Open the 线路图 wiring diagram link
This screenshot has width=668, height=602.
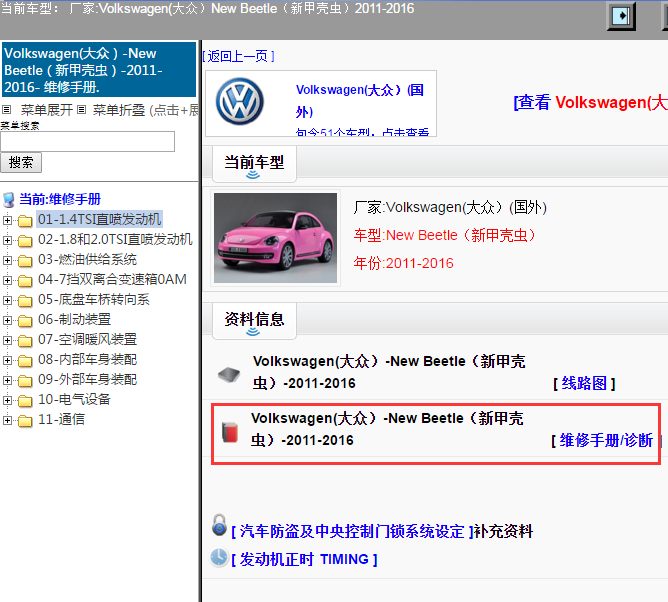tap(584, 383)
